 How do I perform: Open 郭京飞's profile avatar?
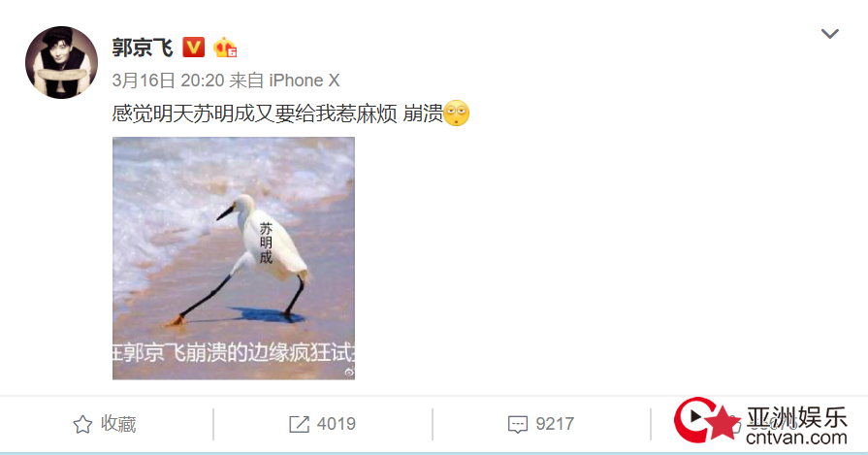(61, 62)
